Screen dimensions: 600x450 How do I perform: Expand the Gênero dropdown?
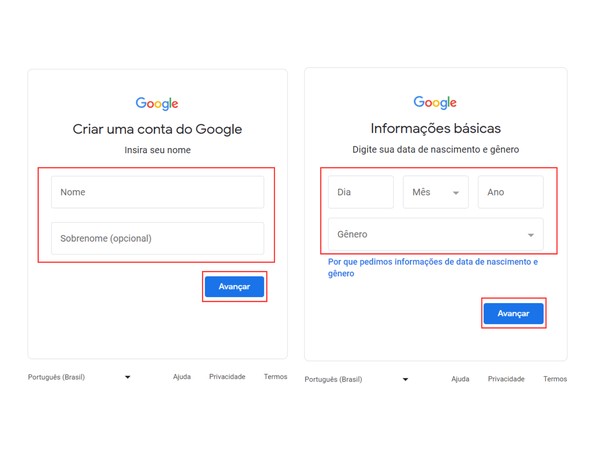(x=435, y=235)
